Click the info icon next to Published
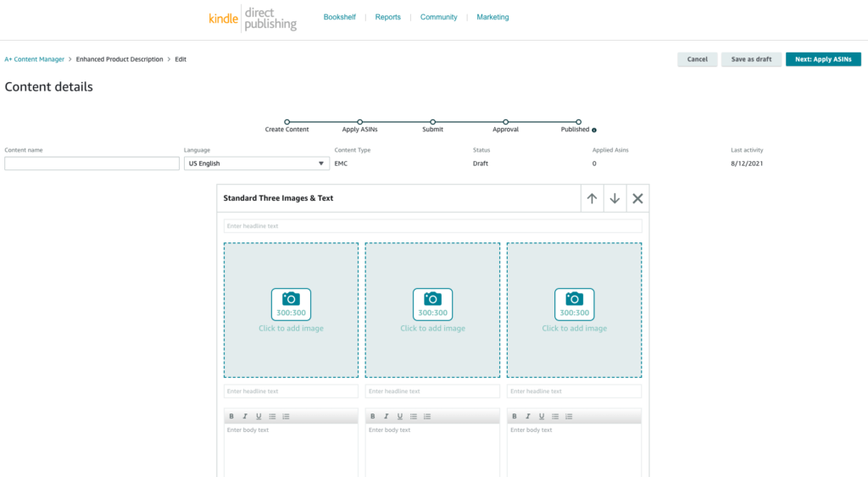Image resolution: width=868 pixels, height=477 pixels. click(x=594, y=130)
